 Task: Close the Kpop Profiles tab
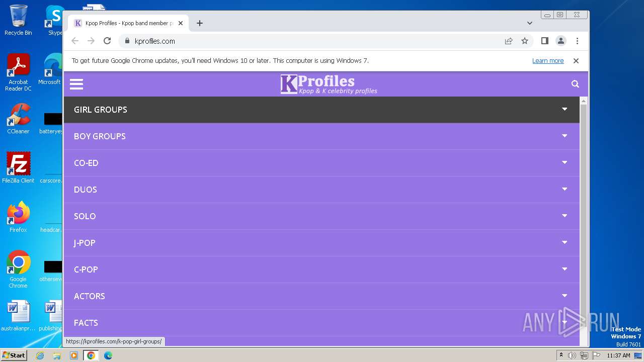coord(181,23)
